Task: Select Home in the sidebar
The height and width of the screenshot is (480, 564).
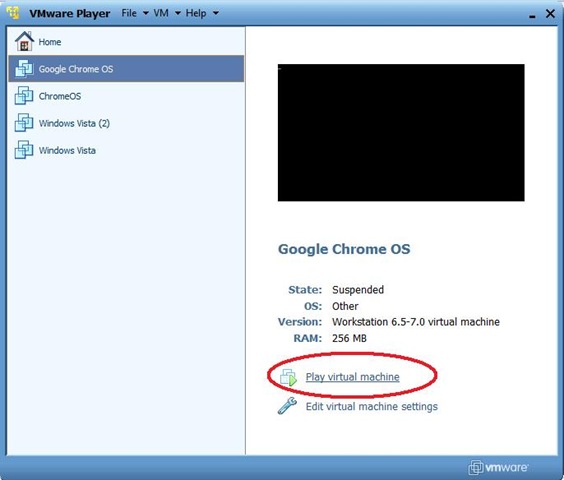Action: (x=126, y=41)
